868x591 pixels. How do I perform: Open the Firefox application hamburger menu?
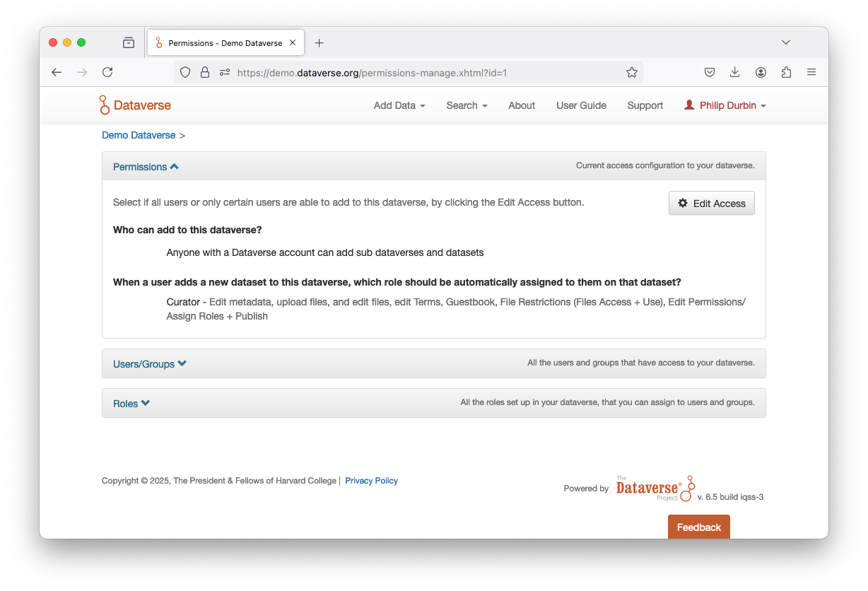(811, 72)
